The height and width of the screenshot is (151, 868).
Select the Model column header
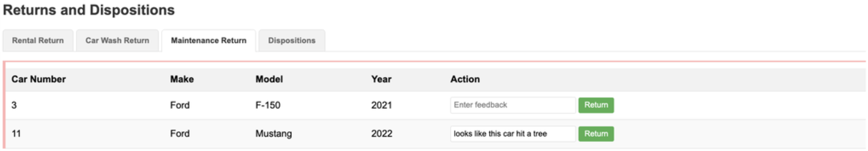(x=269, y=79)
